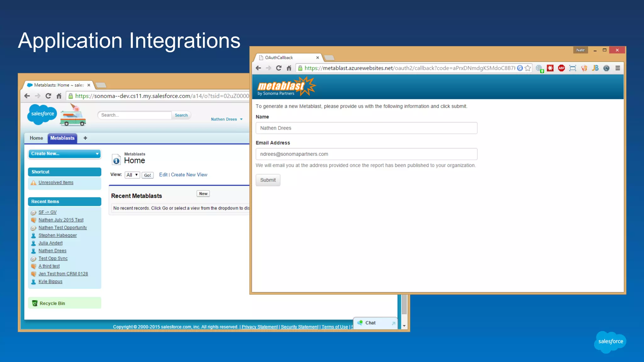Open Nathen Drees recent item link
644x362 pixels.
(53, 251)
